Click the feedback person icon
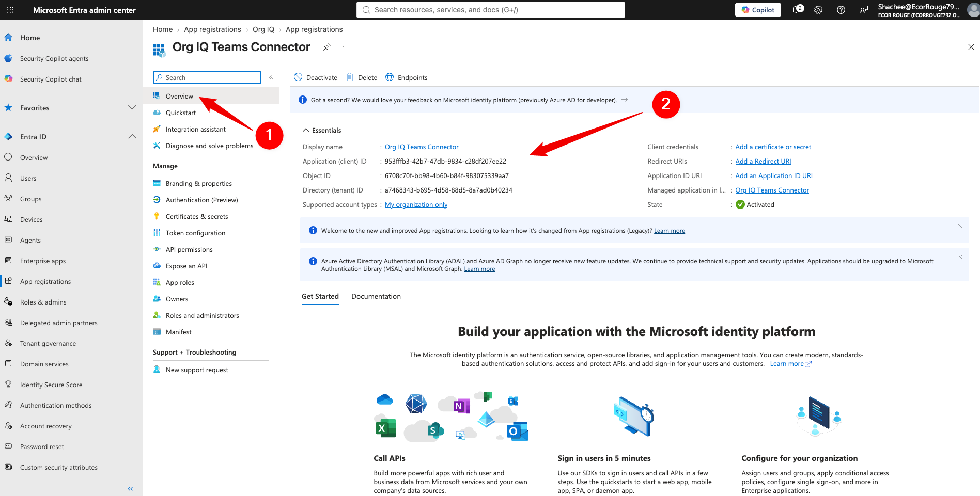Screen dimensions: 980x496 [x=864, y=10]
